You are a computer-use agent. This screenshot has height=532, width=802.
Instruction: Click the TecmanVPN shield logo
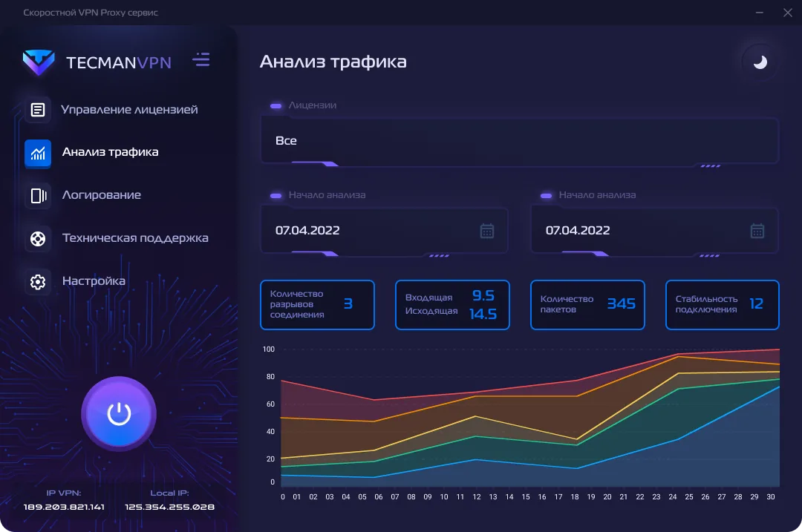pos(39,62)
